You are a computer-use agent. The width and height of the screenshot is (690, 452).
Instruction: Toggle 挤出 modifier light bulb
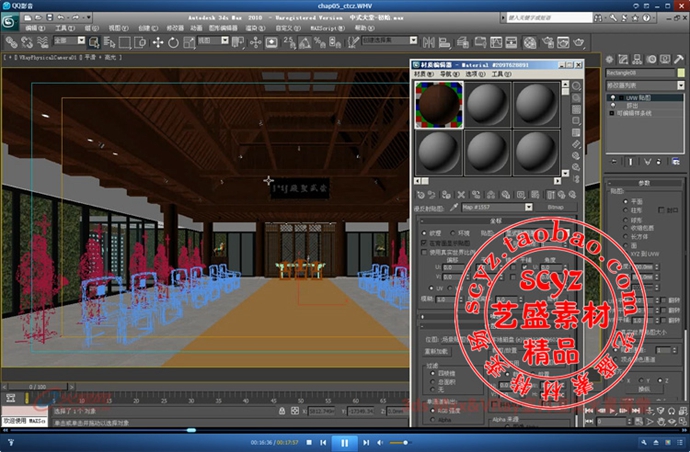pos(613,106)
